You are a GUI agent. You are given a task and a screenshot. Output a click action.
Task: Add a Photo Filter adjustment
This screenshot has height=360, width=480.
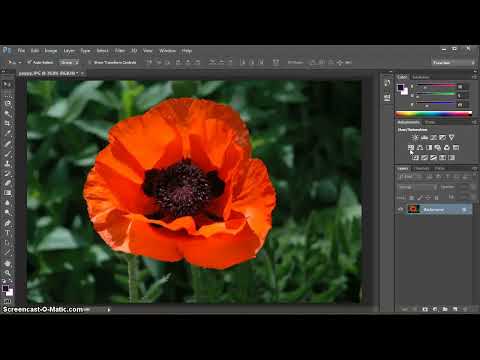coord(438,147)
